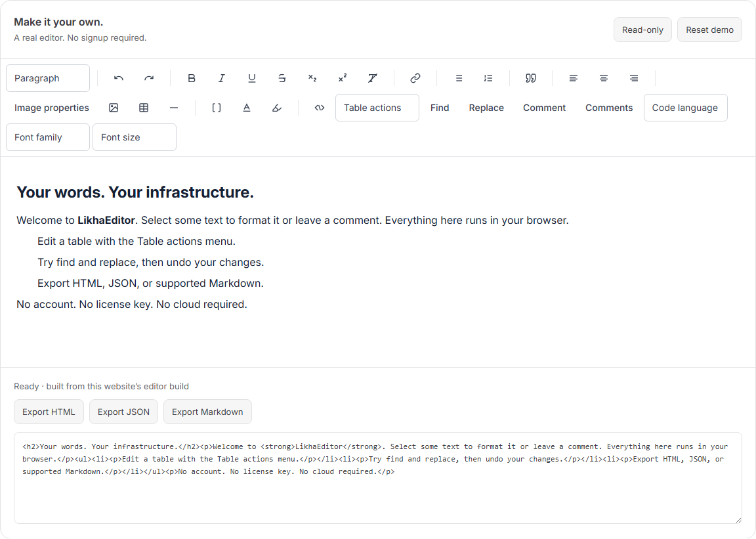Click list item 'Edit a table with the Table actions menu.'
This screenshot has width=756, height=539.
[x=136, y=242]
